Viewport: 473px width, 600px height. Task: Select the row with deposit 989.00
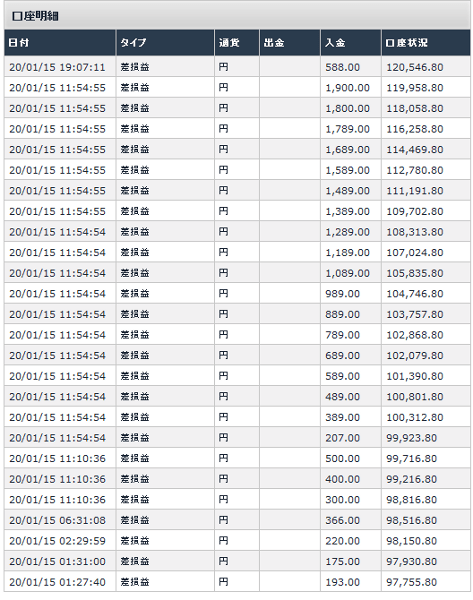coord(237,293)
